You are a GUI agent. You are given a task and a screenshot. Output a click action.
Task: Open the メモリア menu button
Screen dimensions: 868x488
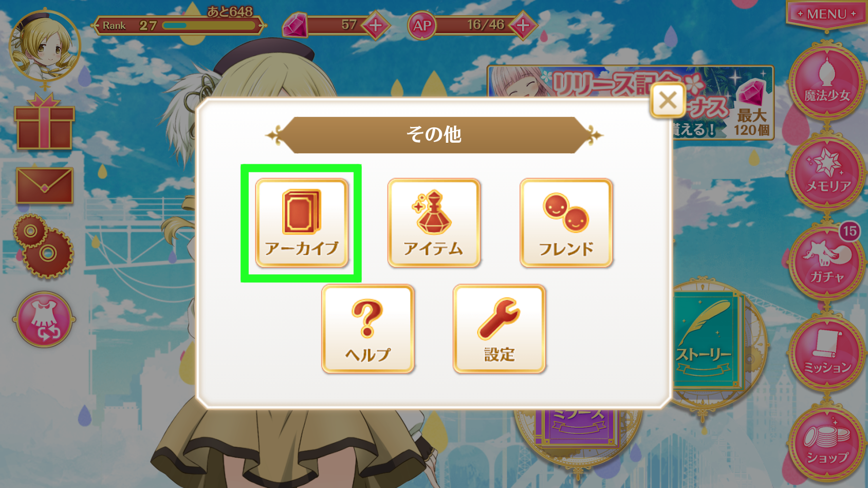pos(826,173)
